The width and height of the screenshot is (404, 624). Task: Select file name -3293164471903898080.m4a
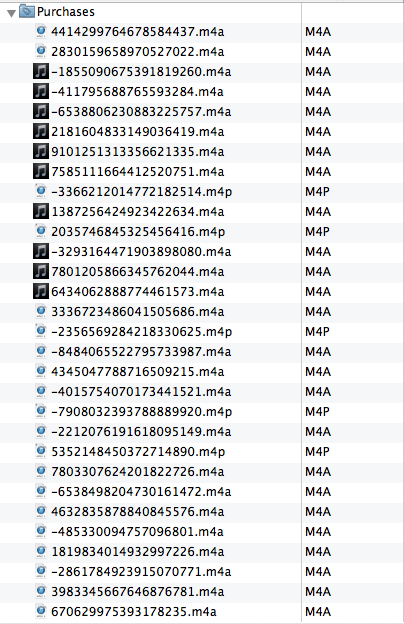point(141,252)
